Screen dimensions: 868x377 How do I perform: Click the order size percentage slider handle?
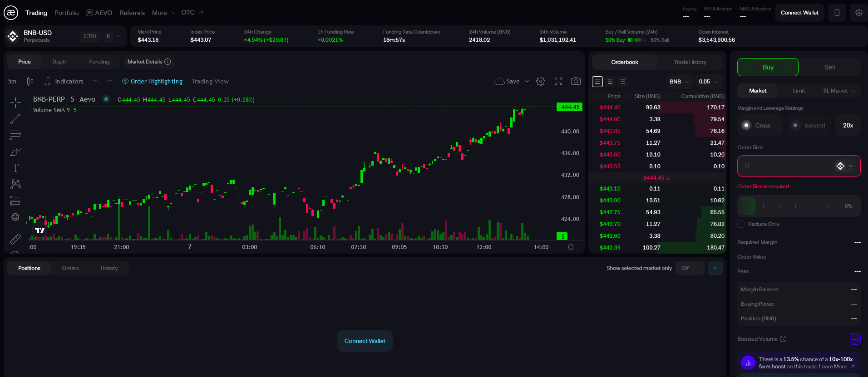click(x=747, y=206)
